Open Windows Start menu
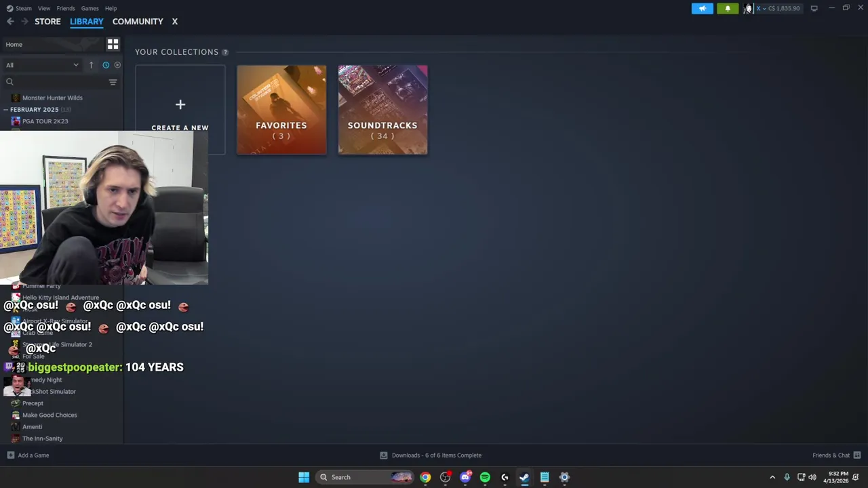Viewport: 868px width, 488px height. point(304,477)
